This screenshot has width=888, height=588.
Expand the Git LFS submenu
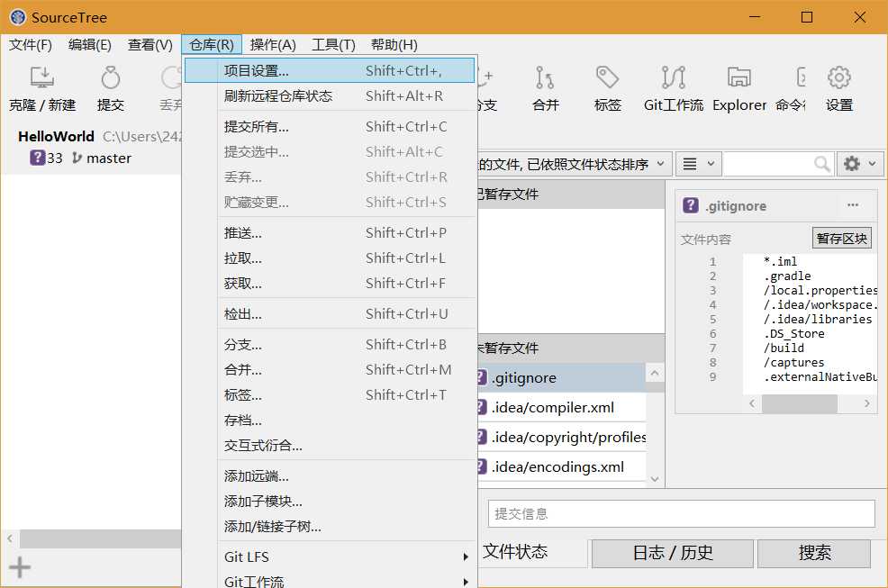[x=347, y=556]
